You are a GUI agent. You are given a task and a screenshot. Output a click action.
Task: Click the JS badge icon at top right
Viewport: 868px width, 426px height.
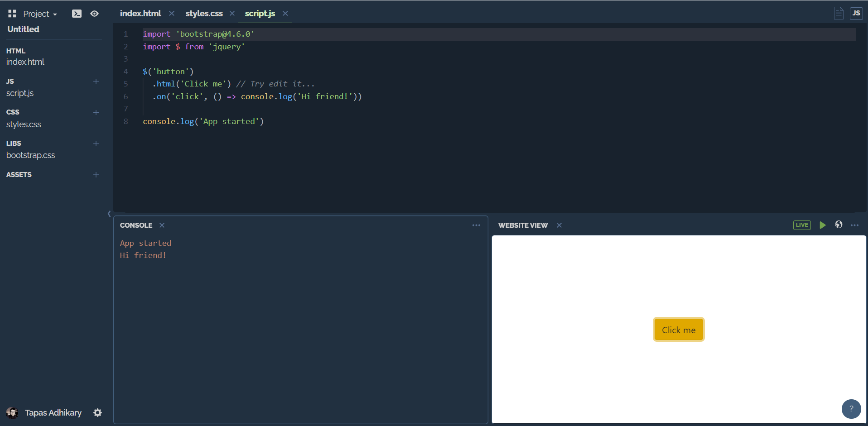[856, 13]
